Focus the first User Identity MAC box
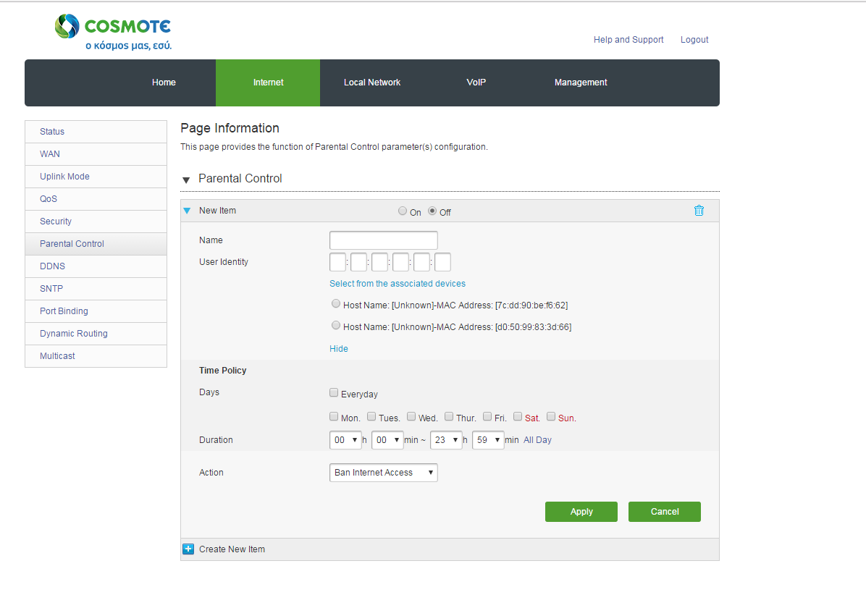Screen dimensions: 866x616 [337, 262]
